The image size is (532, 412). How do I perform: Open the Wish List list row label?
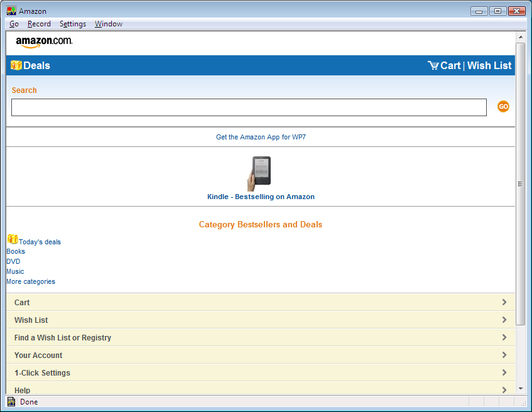(x=31, y=320)
